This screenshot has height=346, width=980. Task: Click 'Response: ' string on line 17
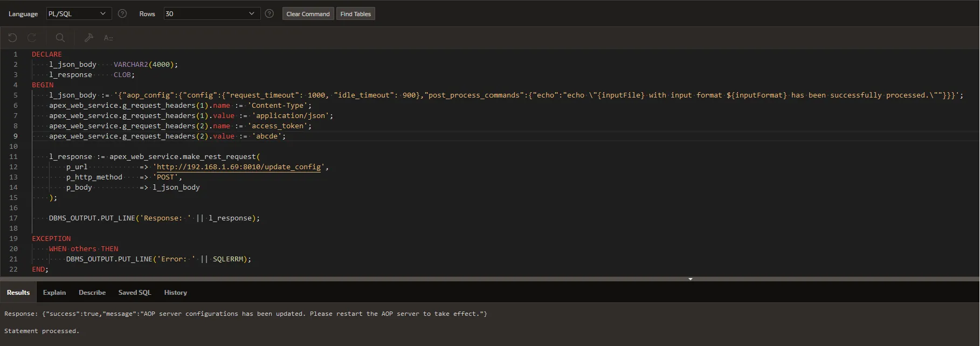click(165, 218)
